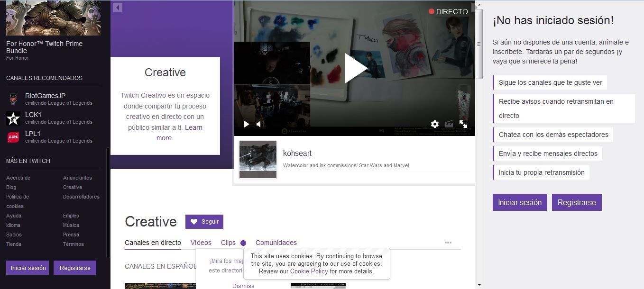Enter fullscreen with the expand arrows icon
The image size is (644, 289).
point(463,124)
